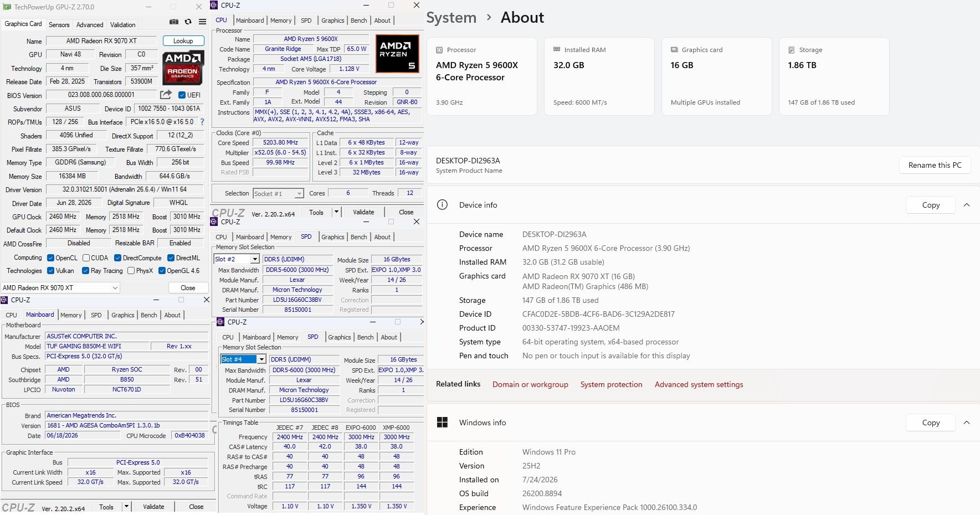Click title icon of CPU-Z Slot #4 window
The image size is (980, 515).
pos(221,322)
